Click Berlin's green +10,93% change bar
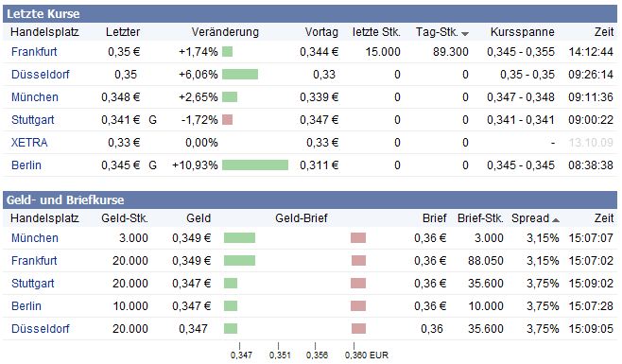 tap(255, 165)
